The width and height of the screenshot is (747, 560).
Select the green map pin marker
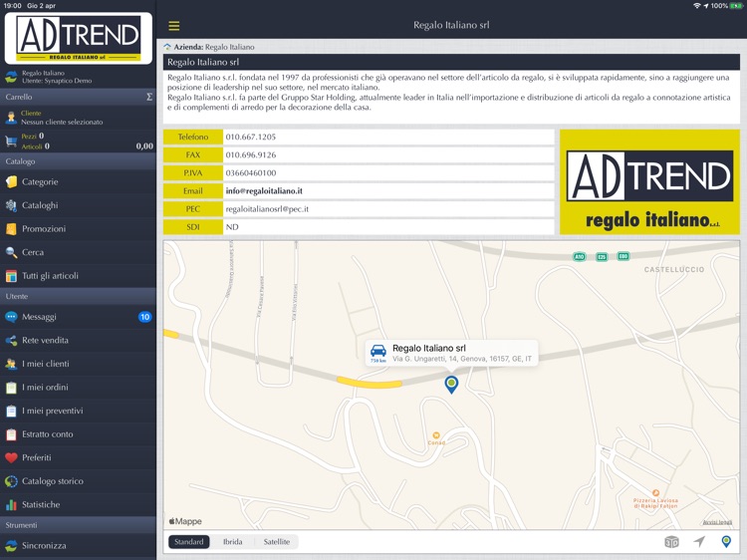[451, 385]
